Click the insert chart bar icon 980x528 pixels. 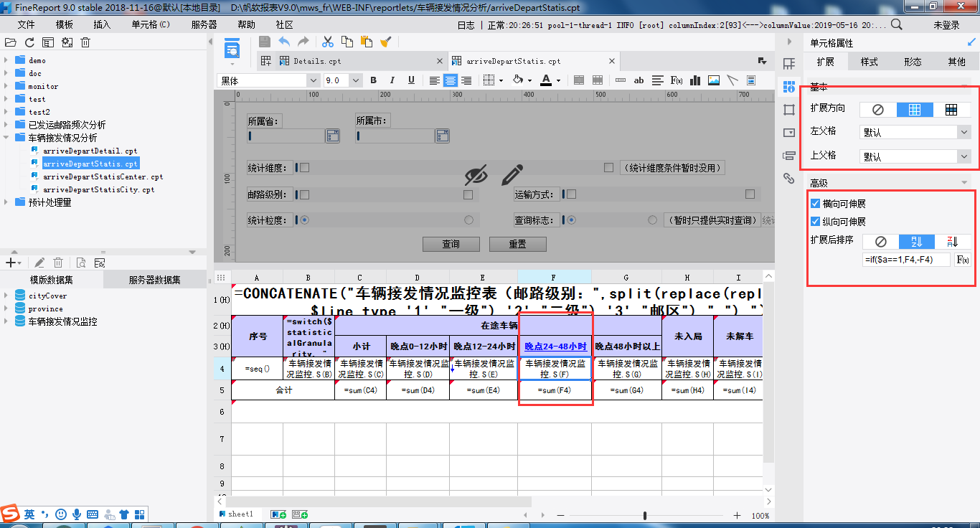click(x=694, y=80)
